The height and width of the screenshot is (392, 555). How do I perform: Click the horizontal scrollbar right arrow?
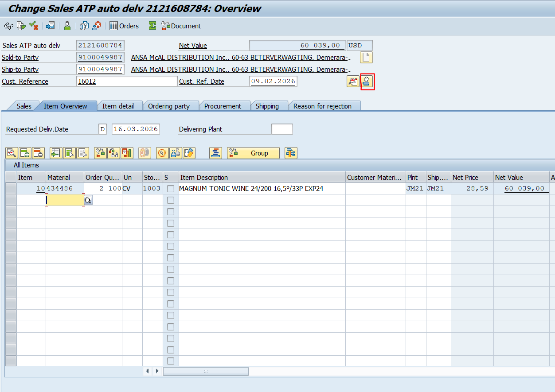point(156,371)
